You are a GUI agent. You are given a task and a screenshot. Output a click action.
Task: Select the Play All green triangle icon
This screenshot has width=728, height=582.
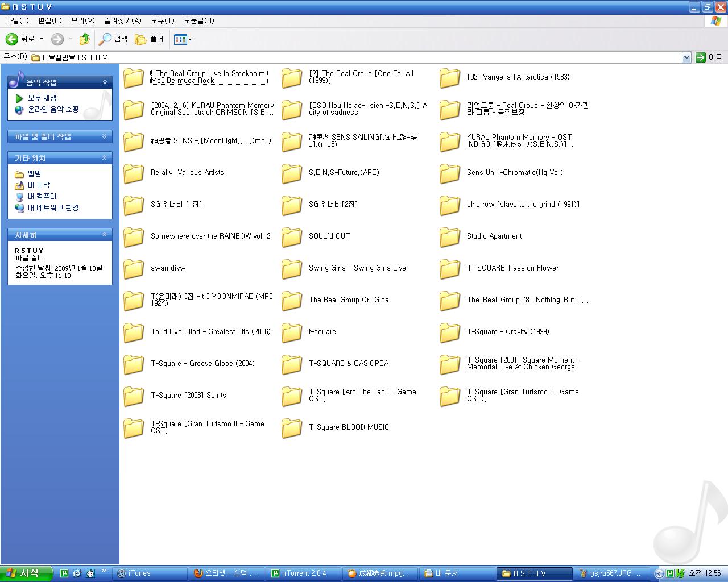(19, 98)
